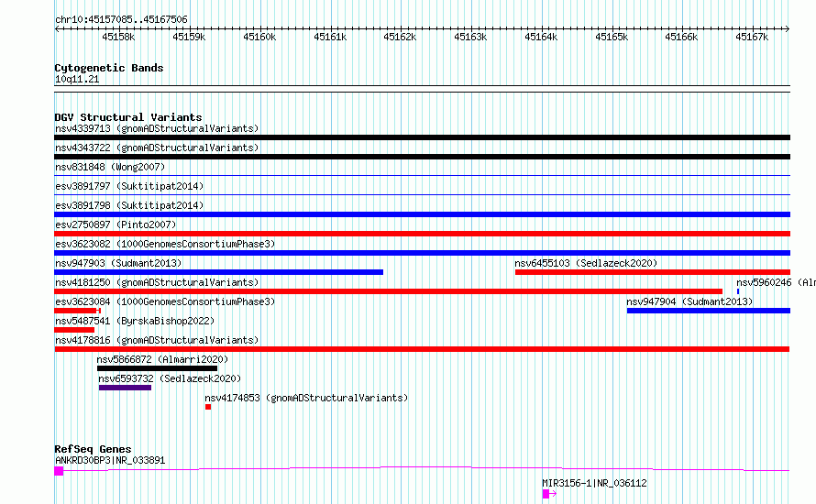Click esv3891797 (Suktitipat2014) label
Image resolution: width=816 pixels, height=504 pixels.
click(129, 186)
